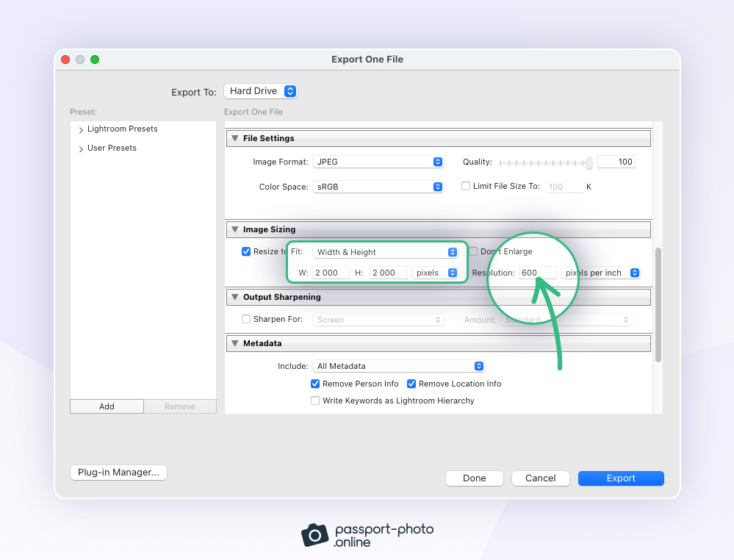Click the Quality slider handle
The height and width of the screenshot is (560, 734).
pyautogui.click(x=589, y=162)
